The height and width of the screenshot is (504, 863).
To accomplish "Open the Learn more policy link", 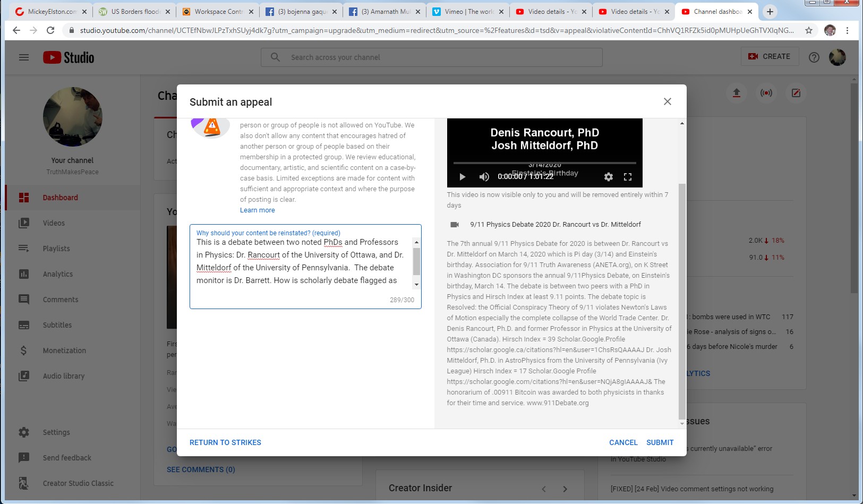I will pyautogui.click(x=257, y=210).
